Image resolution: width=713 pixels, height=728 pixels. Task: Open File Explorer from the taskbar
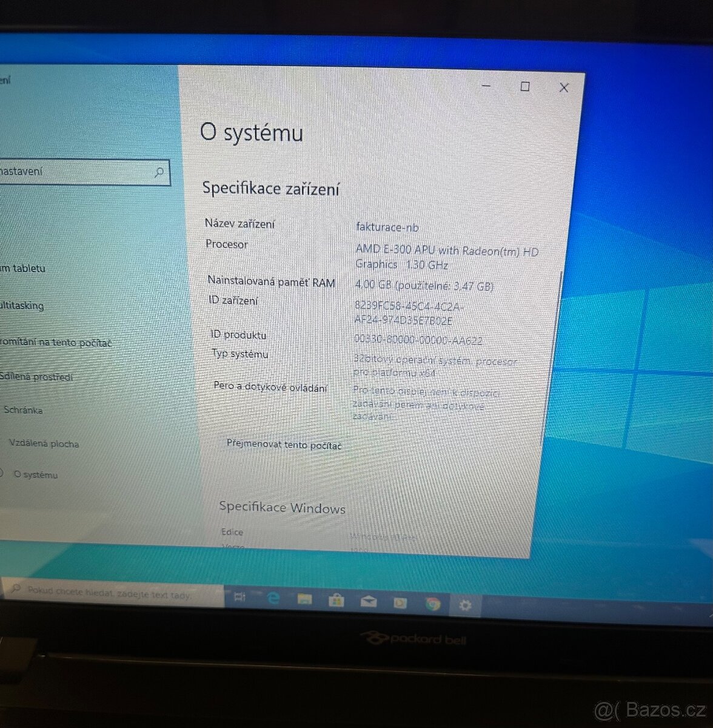pyautogui.click(x=304, y=600)
